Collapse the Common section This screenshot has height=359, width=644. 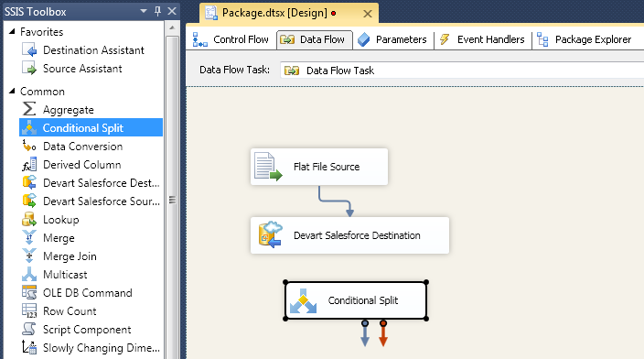(12, 91)
